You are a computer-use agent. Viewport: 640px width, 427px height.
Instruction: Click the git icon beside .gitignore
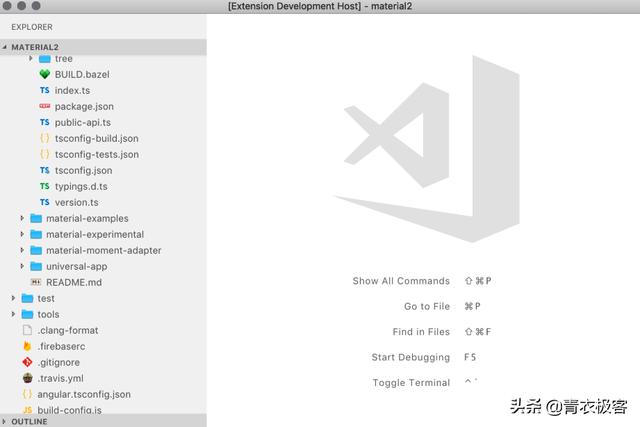[x=27, y=362]
